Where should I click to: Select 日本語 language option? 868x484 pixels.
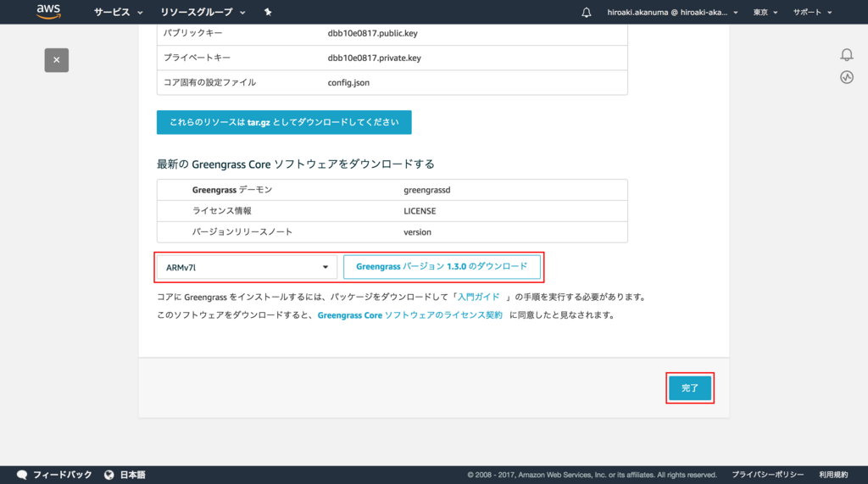pyautogui.click(x=133, y=475)
